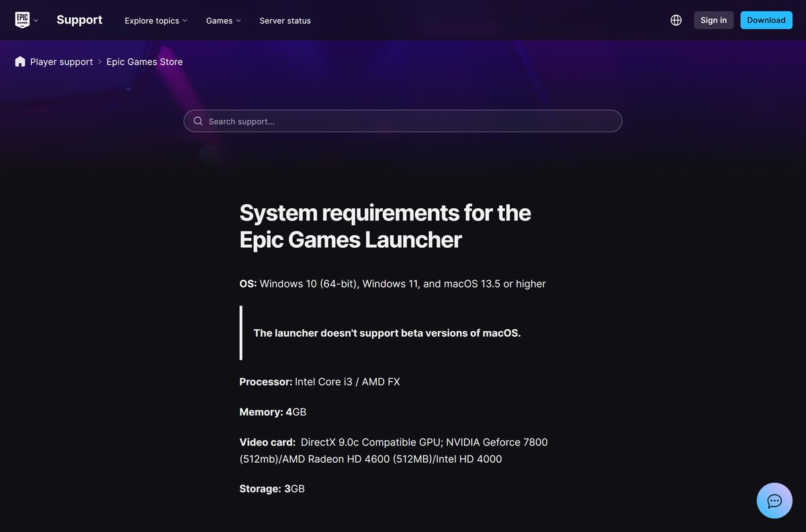Screen dimensions: 806x532
Task: Click the System requirements page heading
Action: [385, 226]
